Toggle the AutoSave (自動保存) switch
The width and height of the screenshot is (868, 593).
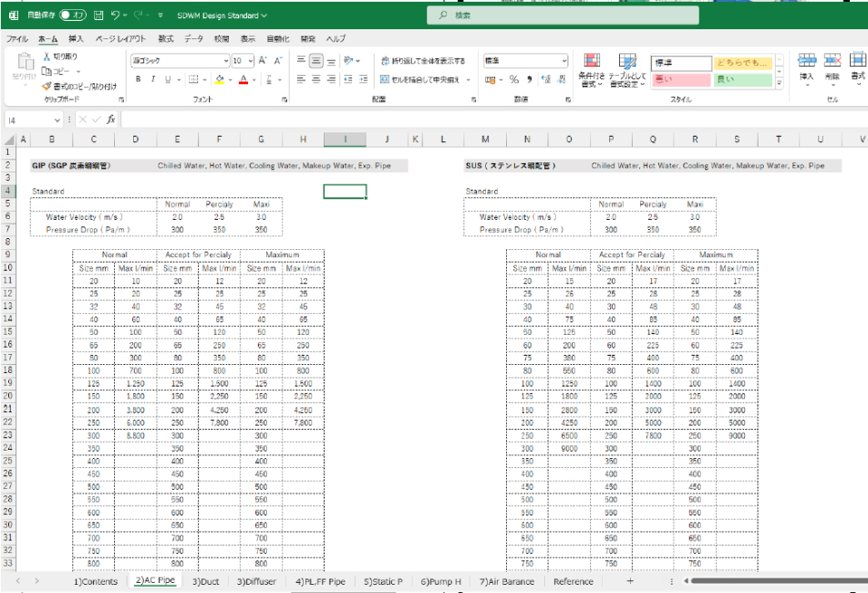point(73,16)
